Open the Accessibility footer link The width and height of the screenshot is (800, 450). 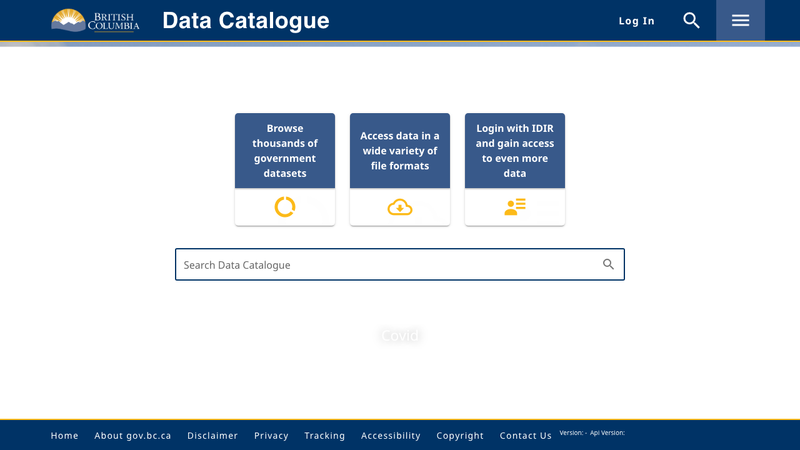(390, 436)
